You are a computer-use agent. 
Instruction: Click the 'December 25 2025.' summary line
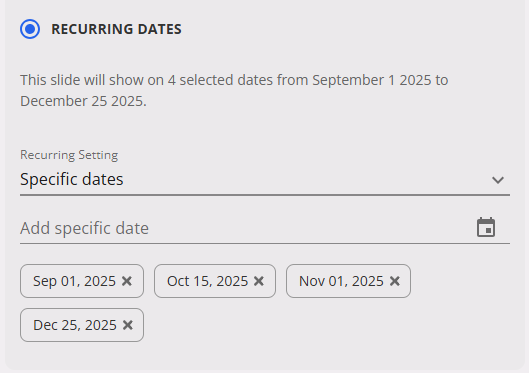(x=83, y=101)
